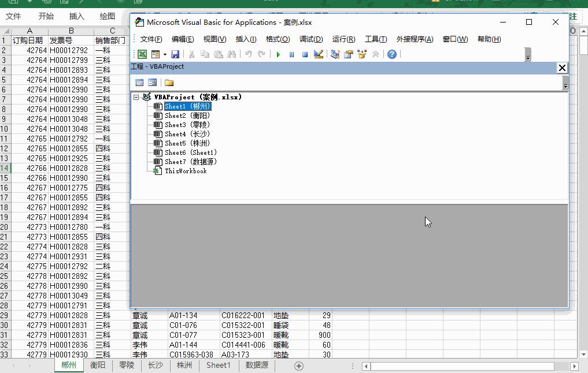Save the workbook with the floppy disk icon
The height and width of the screenshot is (373, 588).
(x=175, y=54)
